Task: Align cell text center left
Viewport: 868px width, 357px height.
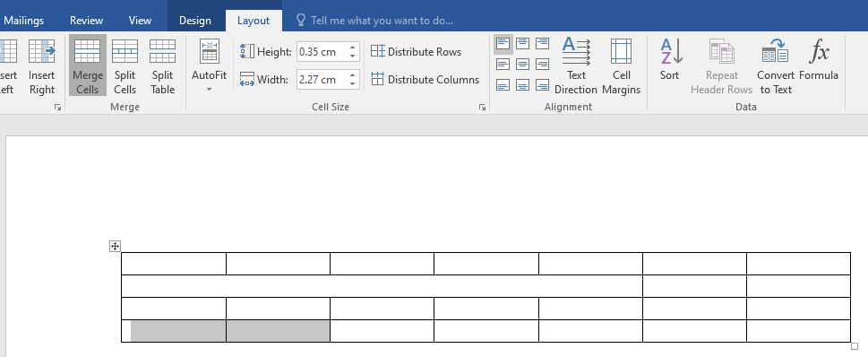Action: 503,65
